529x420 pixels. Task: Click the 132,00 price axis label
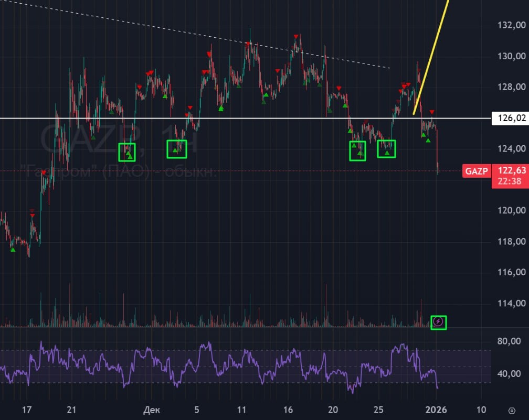click(512, 25)
